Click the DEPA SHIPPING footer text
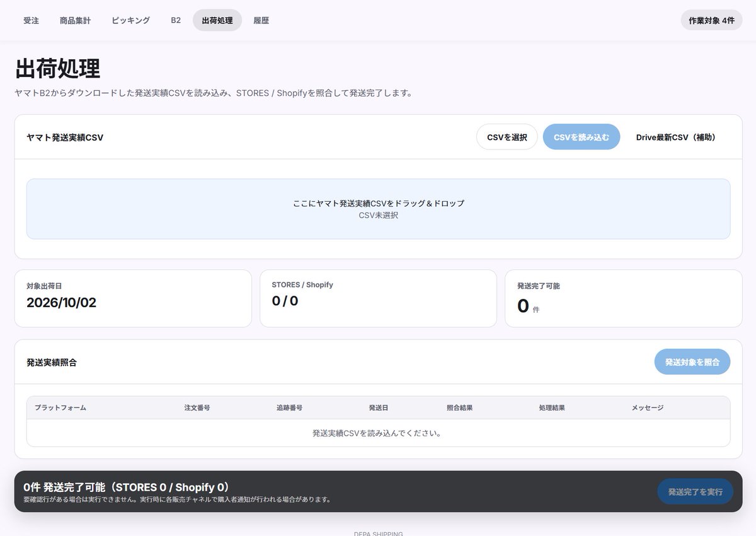Screen dimensions: 756x536 click(378, 533)
